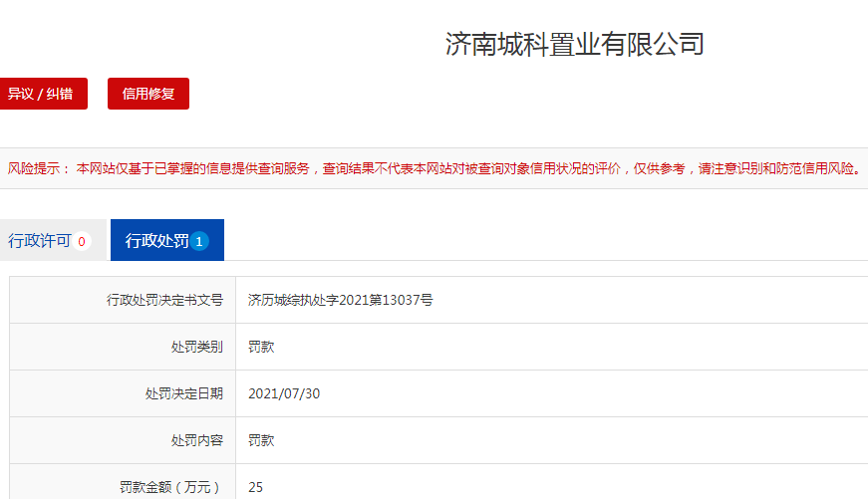868x499 pixels.
Task: Open the 信用修复 button
Action: (148, 94)
